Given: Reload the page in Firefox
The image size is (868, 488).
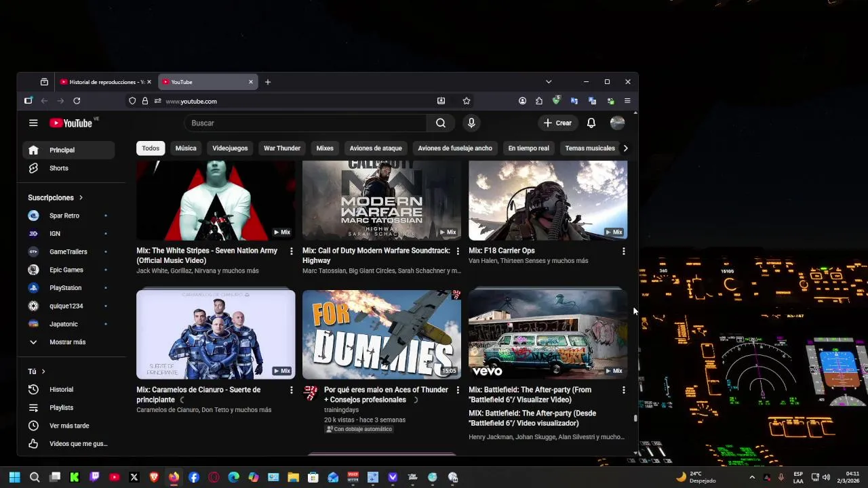Looking at the screenshot, I should [77, 101].
